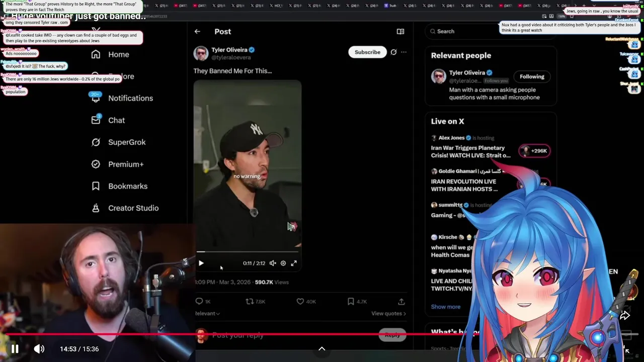
Task: Go back using the Post arrow
Action: tap(197, 31)
